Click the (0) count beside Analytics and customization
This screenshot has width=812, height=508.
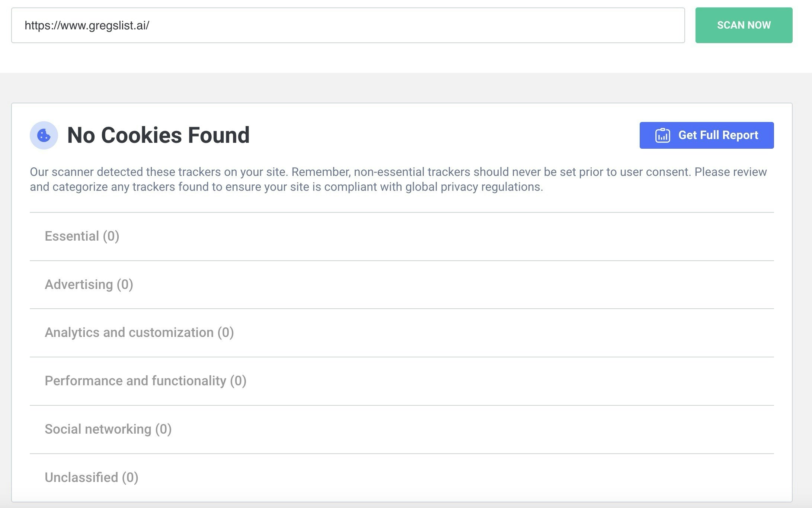[x=226, y=332]
